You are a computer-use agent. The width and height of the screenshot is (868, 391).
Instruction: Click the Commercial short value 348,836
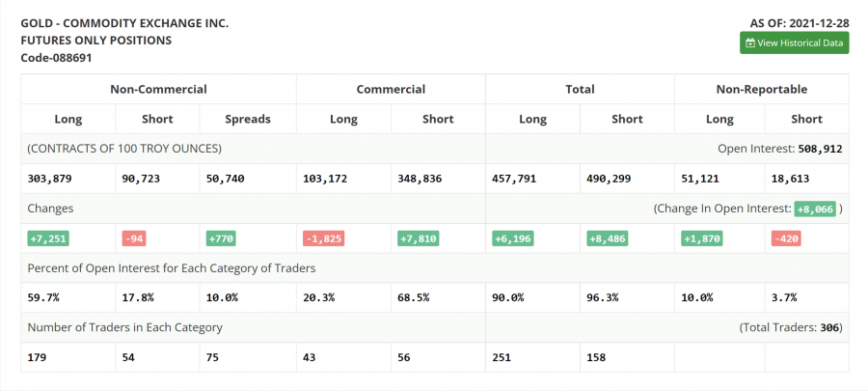pyautogui.click(x=420, y=179)
